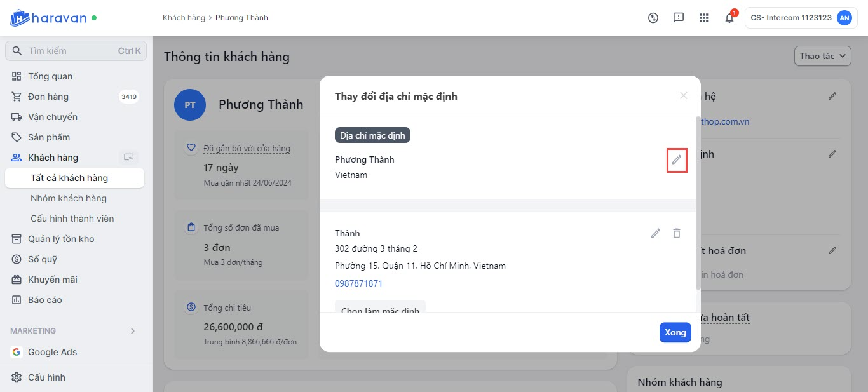868x392 pixels.
Task: Click the Địa chỉ mặc định badge
Action: click(x=373, y=135)
